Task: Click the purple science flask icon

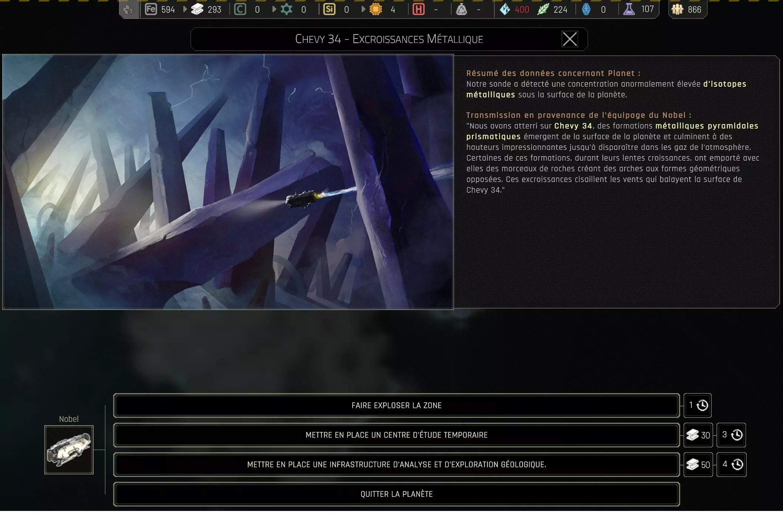Action: coord(629,9)
